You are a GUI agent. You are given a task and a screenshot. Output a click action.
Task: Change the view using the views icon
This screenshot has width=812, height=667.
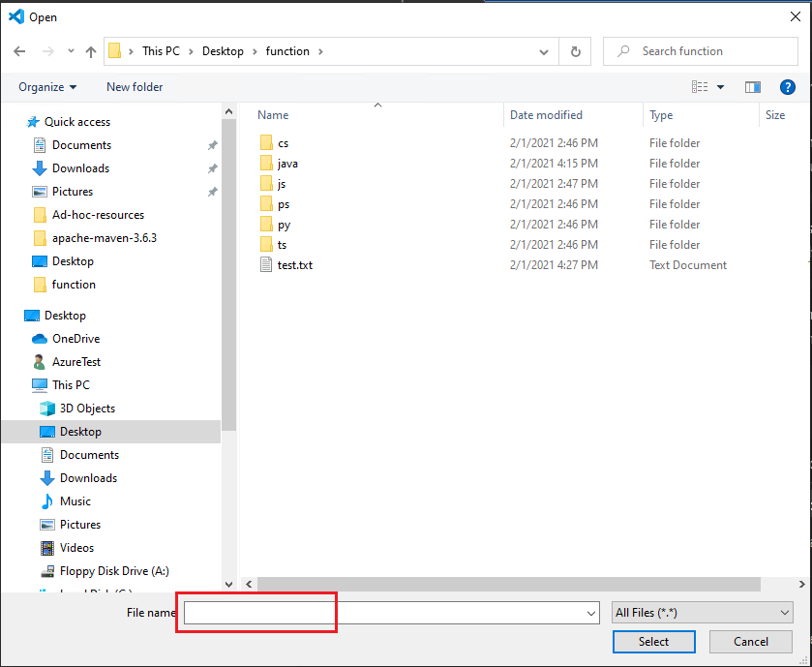[x=699, y=86]
